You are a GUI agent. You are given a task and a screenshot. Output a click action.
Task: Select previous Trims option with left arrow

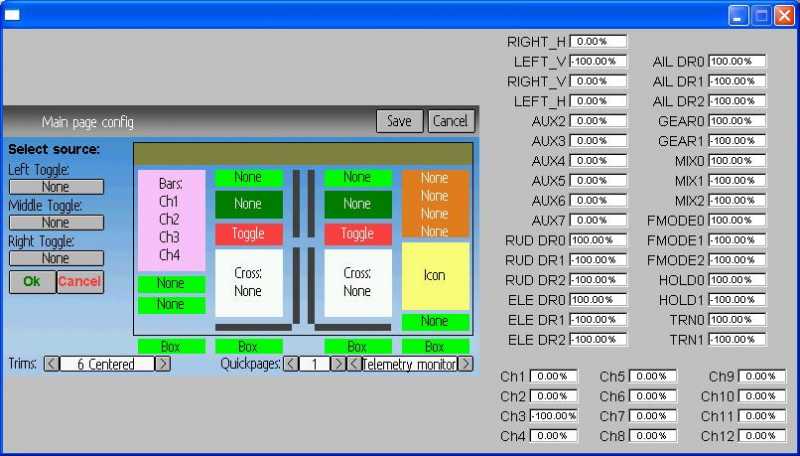pos(52,364)
